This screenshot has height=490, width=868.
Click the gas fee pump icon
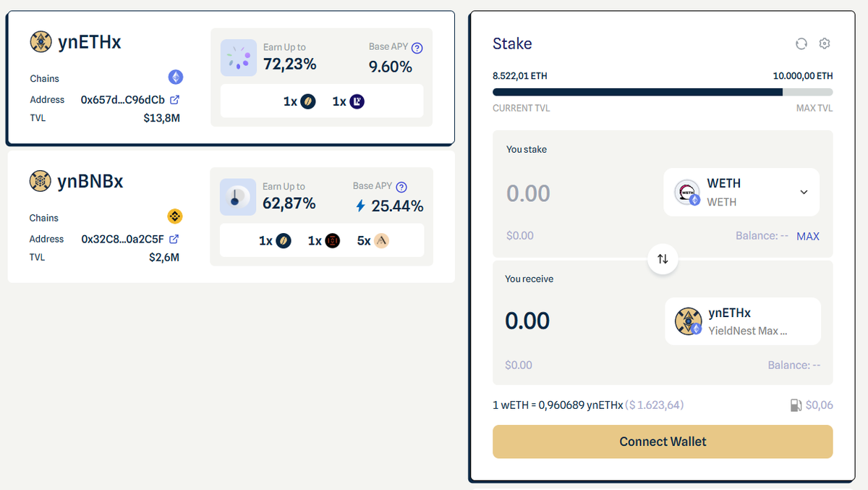796,405
